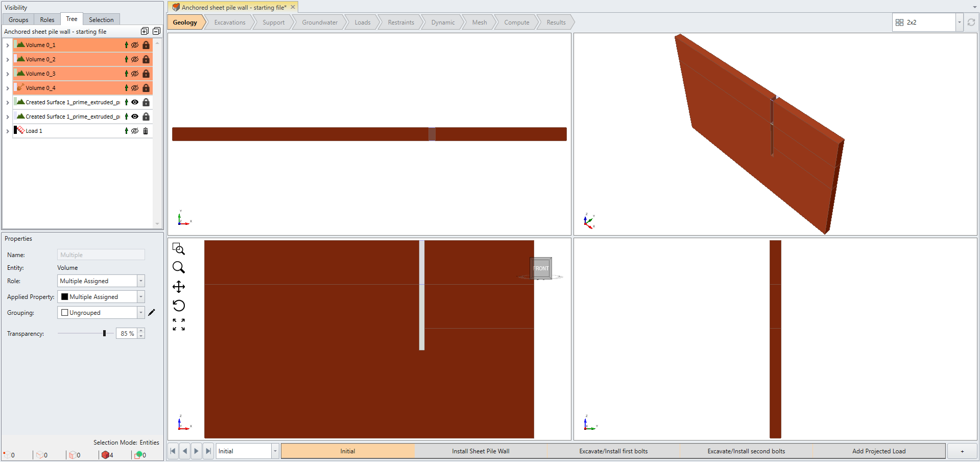Click the pencil edit icon beside Grouping
This screenshot has width=980, height=462.
click(x=152, y=312)
